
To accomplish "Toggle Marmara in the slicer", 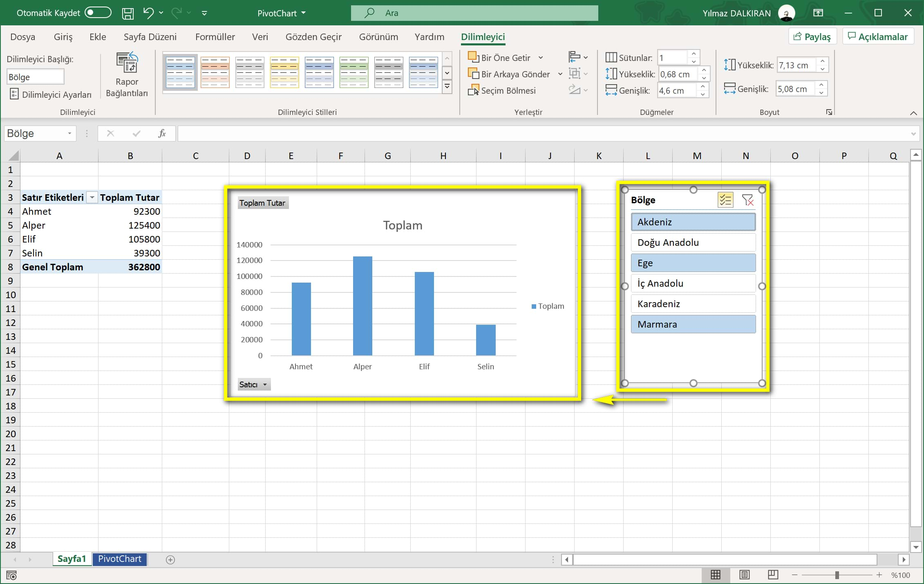I will tap(693, 324).
